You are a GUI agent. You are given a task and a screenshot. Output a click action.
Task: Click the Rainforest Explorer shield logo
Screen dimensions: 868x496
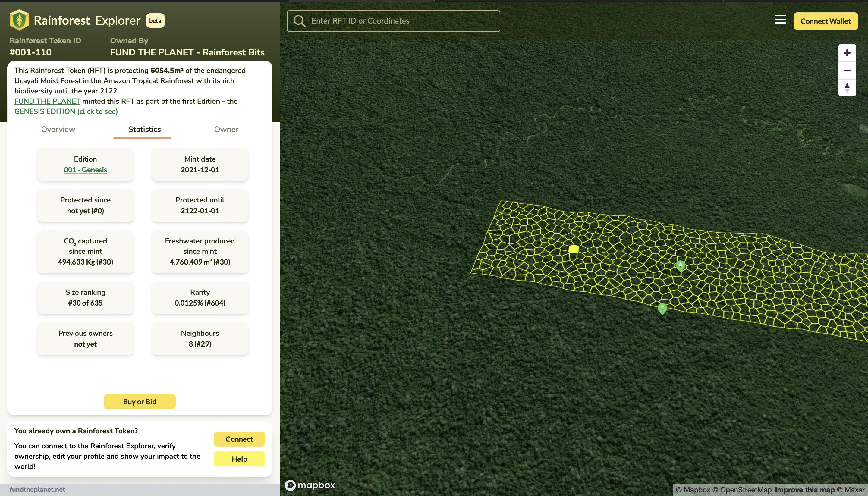tap(19, 20)
